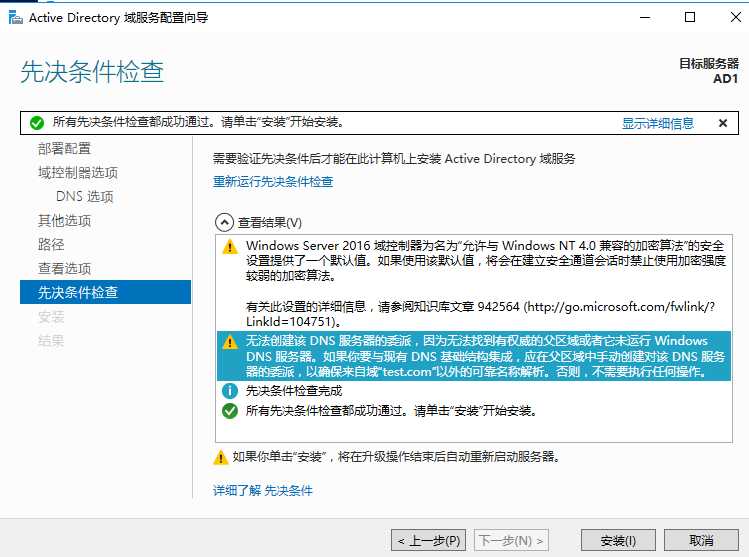Viewport: 749px width, 557px height.
Task: Open 显示详细信息 link in the banner
Action: [658, 123]
